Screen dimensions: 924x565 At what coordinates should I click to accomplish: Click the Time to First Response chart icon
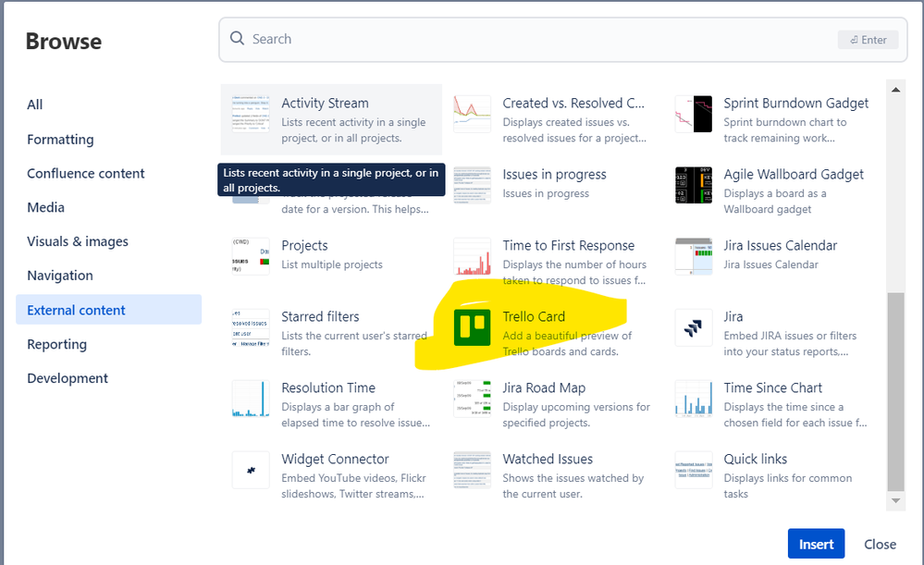tap(472, 256)
